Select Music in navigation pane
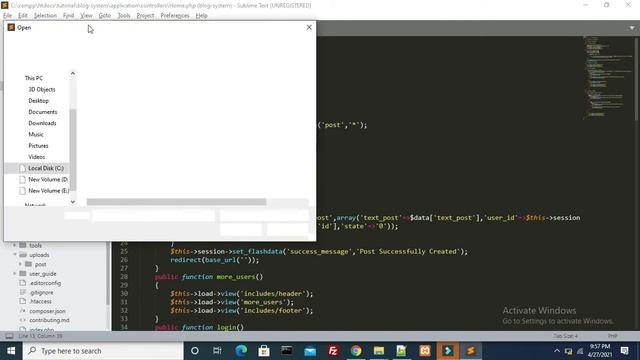This screenshot has height=360, width=640. [x=36, y=134]
